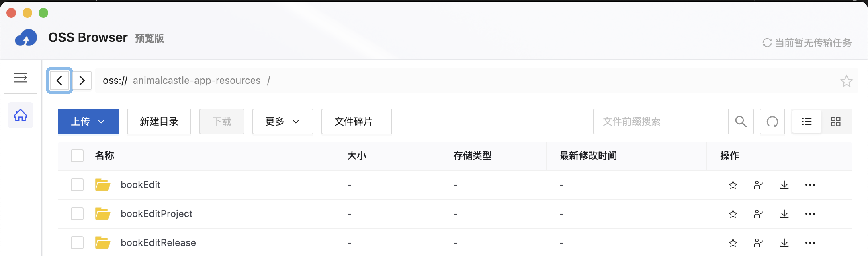
Task: Download the bookEditProject folder
Action: tap(784, 214)
